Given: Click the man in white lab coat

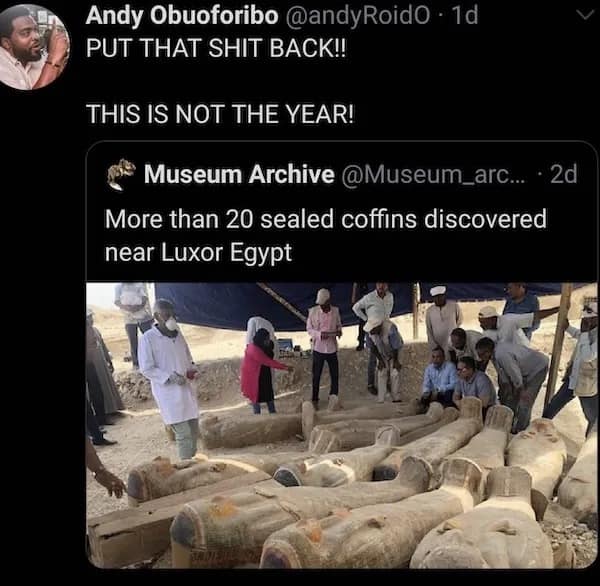Looking at the screenshot, I should click(x=170, y=378).
